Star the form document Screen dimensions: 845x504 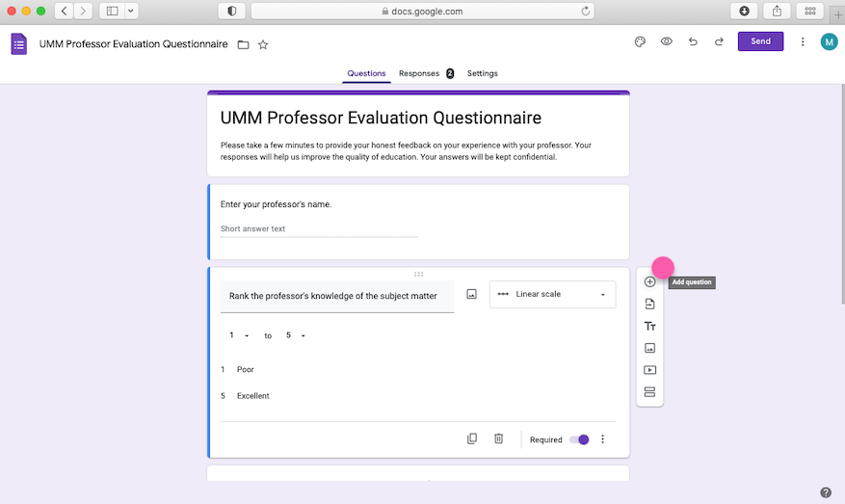pyautogui.click(x=263, y=44)
